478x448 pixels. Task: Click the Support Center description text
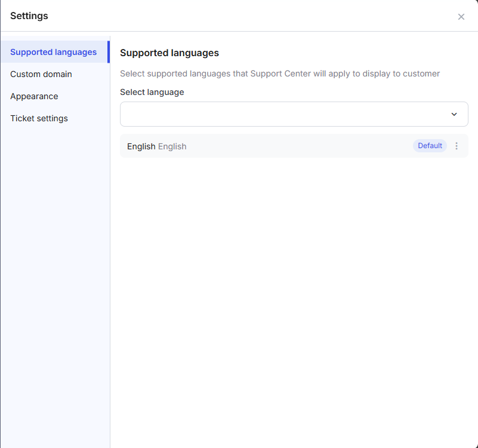pos(279,73)
